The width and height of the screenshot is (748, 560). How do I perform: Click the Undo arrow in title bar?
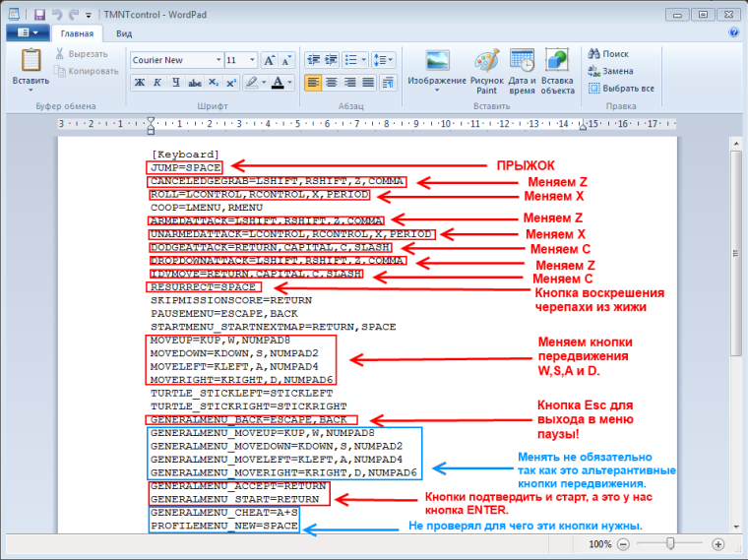pyautogui.click(x=57, y=15)
